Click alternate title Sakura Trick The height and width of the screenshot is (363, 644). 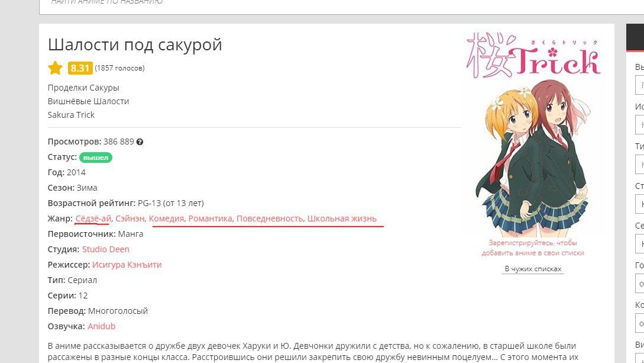click(71, 115)
